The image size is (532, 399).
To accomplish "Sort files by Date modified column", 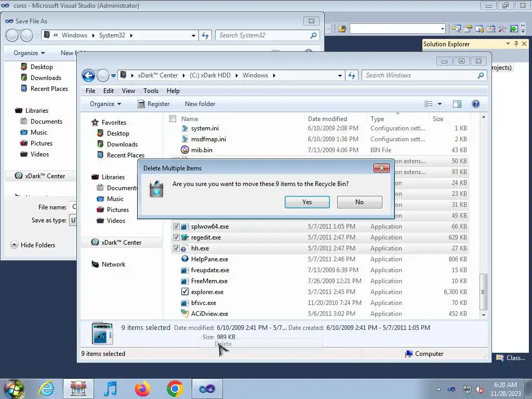I will click(327, 119).
